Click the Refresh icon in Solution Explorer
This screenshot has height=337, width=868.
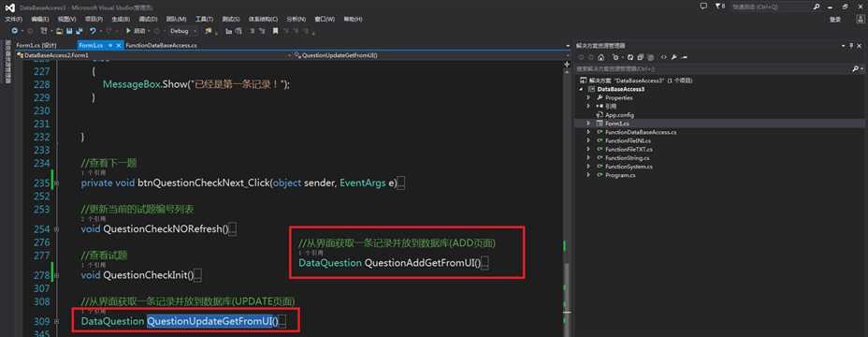click(x=630, y=57)
